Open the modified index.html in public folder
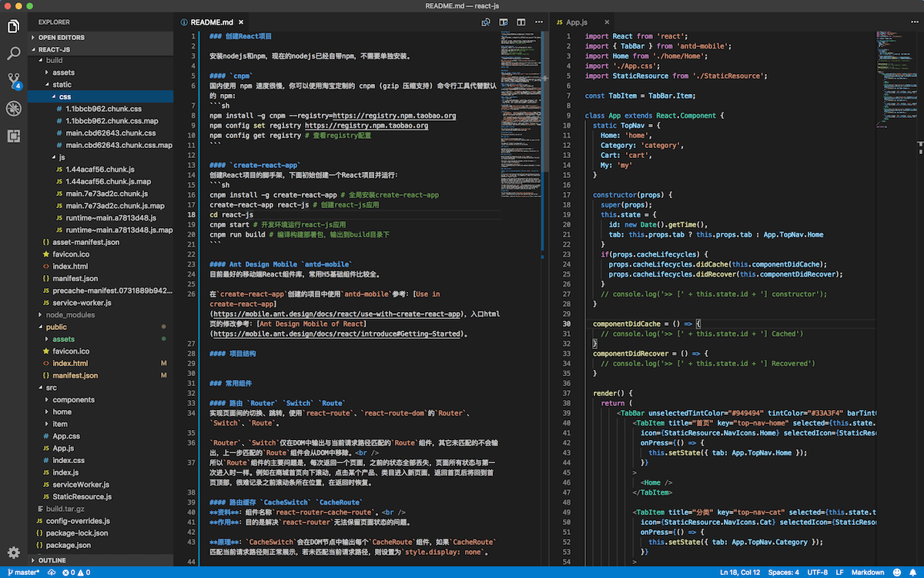The width and height of the screenshot is (924, 578). click(x=100, y=363)
